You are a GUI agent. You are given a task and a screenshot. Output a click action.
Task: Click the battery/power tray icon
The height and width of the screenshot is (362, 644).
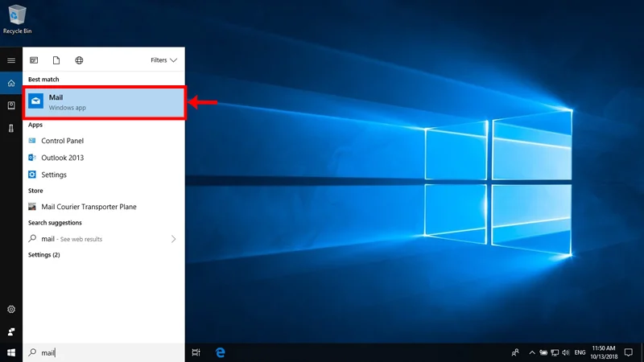(x=543, y=352)
